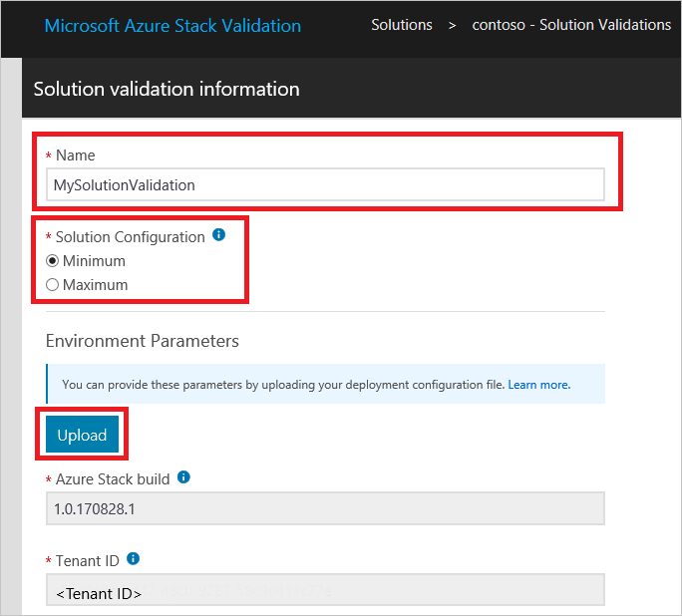
Task: Click the Environment Parameters heading
Action: coord(143,341)
